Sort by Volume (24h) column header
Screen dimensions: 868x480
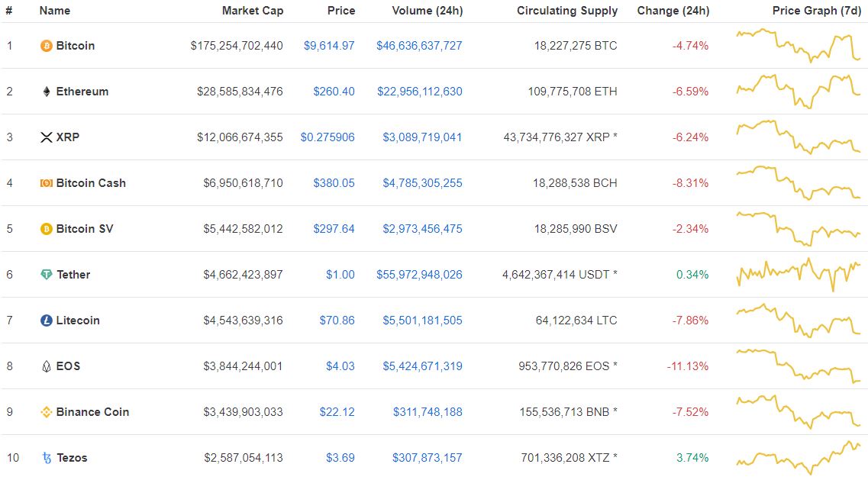pyautogui.click(x=428, y=11)
